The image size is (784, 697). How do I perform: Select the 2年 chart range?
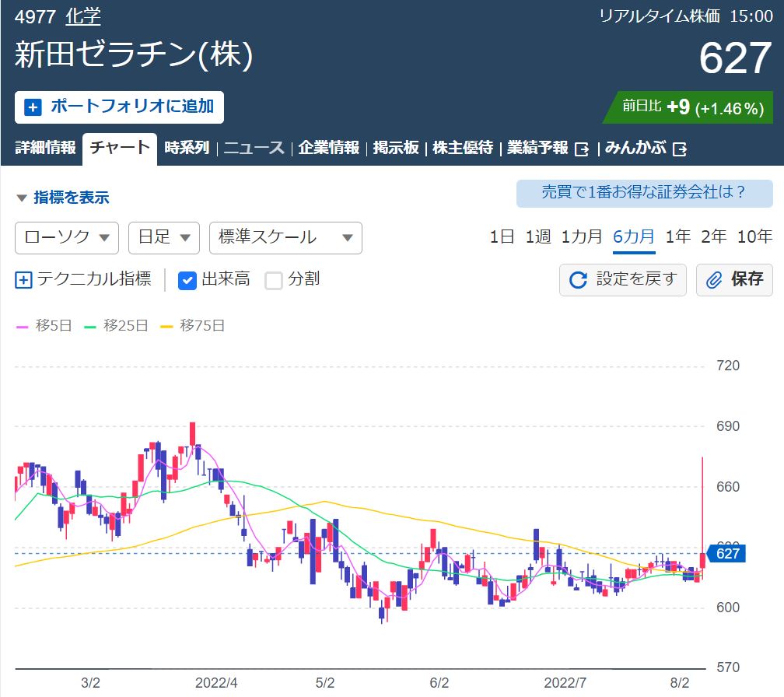pos(714,236)
